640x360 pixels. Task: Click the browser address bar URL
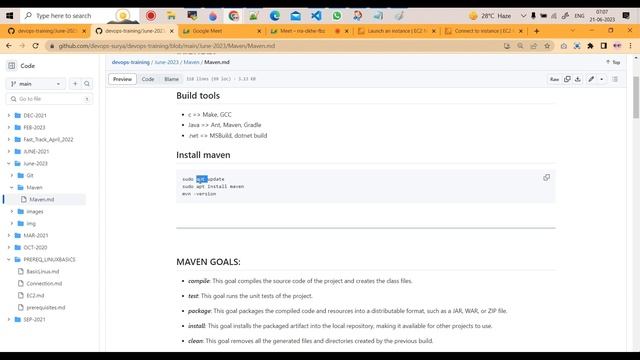pyautogui.click(x=167, y=46)
